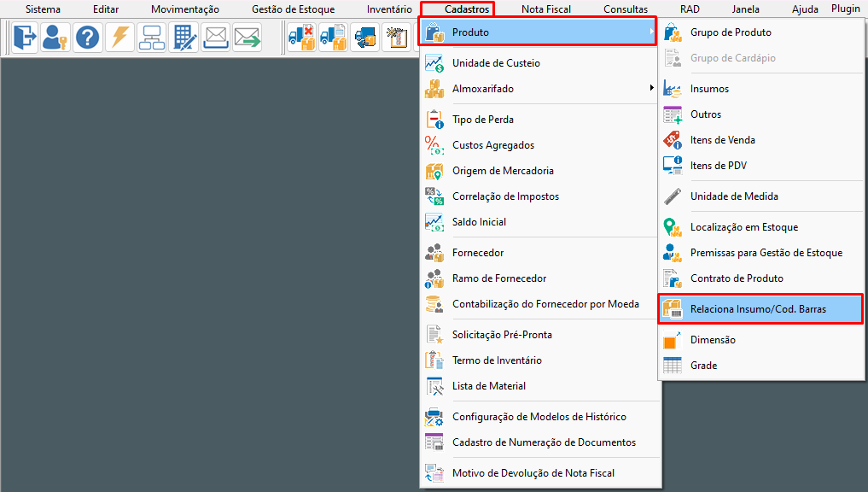Expand Almoxarifado submenu arrow
868x492 pixels.
[651, 88]
